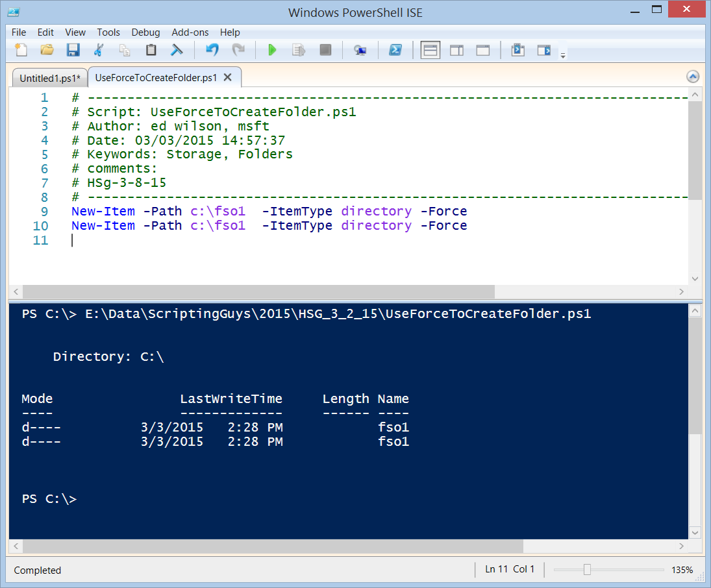Close the UseForceToCreateFolder.ps1 tab
The image size is (711, 588).
(227, 77)
